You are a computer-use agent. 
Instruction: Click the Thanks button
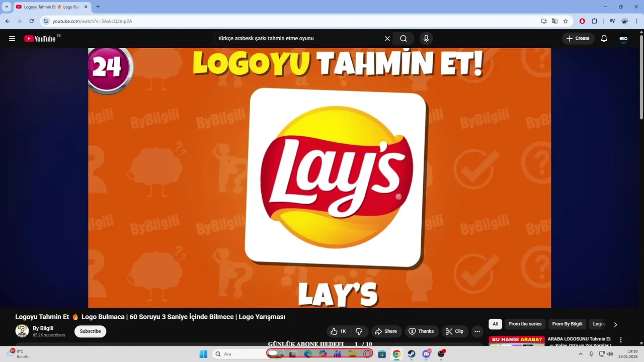click(421, 331)
